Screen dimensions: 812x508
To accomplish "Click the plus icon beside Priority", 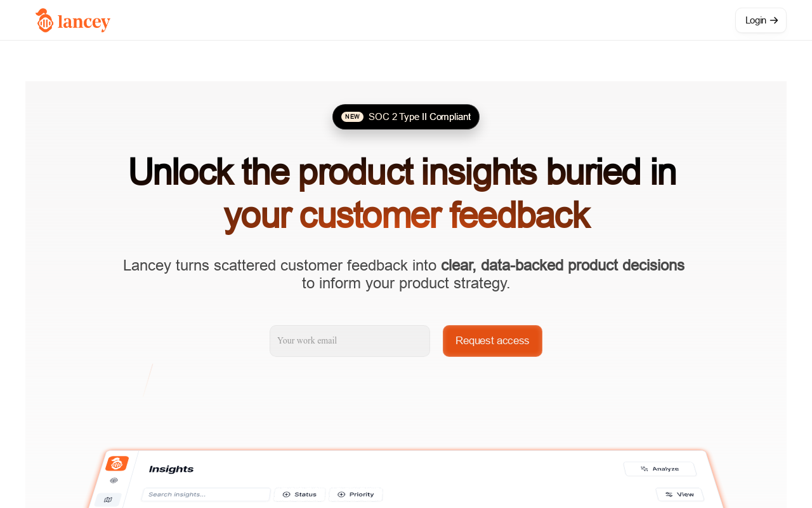I will click(341, 495).
